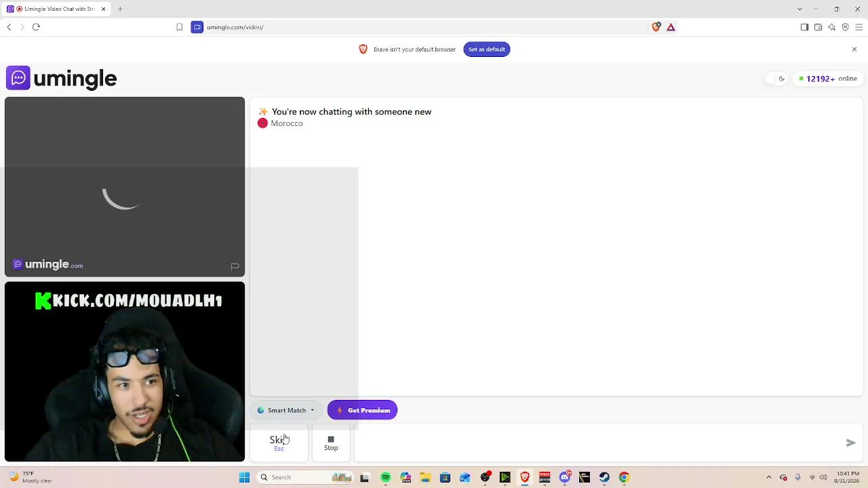Click your own webcam preview

point(125,371)
